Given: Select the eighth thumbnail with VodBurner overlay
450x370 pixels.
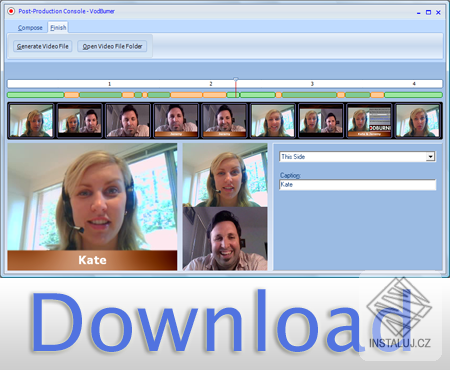Looking at the screenshot, I should coord(369,121).
